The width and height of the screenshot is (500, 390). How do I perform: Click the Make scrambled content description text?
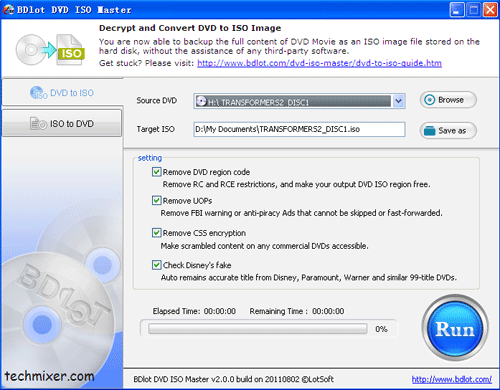click(265, 246)
